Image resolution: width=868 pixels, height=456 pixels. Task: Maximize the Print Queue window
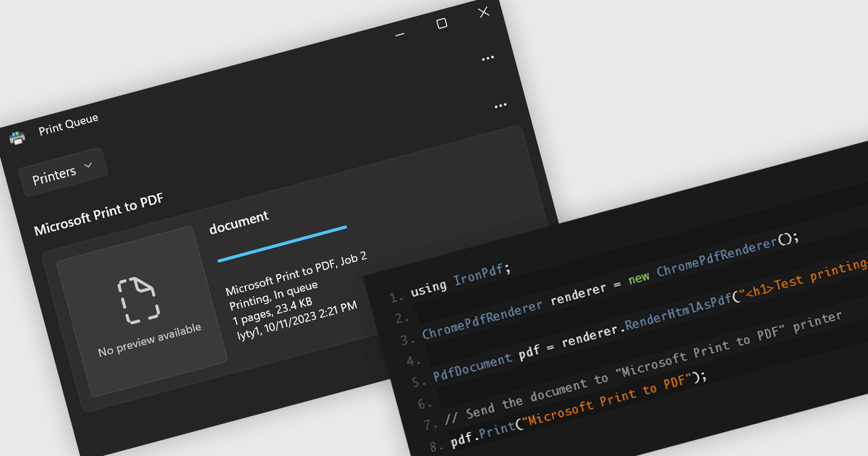click(x=441, y=23)
